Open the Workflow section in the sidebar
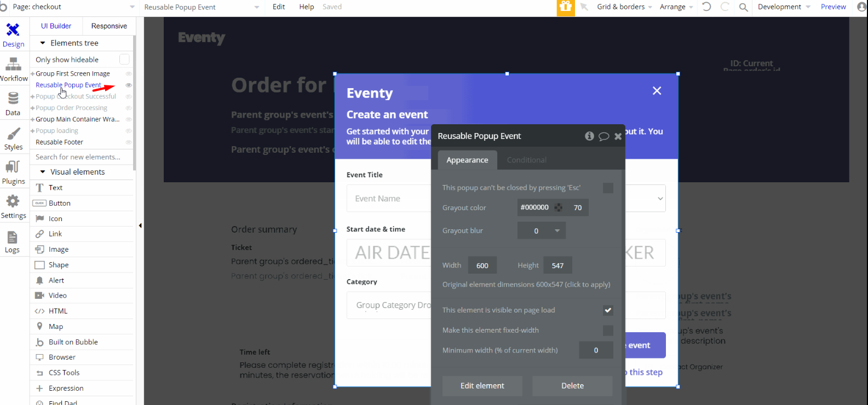The image size is (868, 405). [13, 70]
